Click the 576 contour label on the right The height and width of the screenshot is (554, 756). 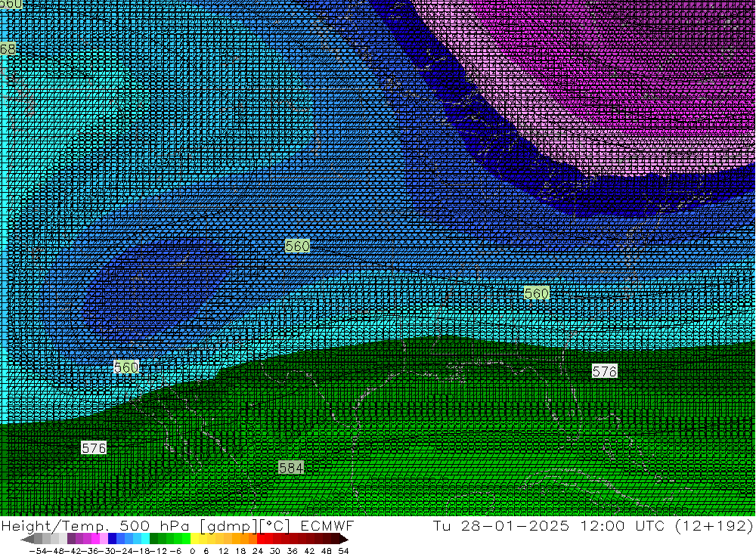pos(604,371)
